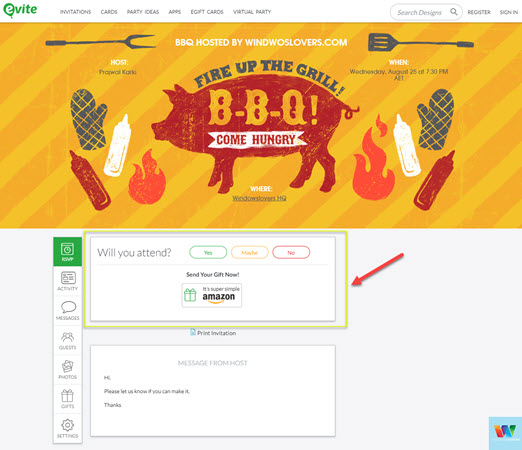Open the Activity sidebar icon
The width and height of the screenshot is (522, 450).
coord(68,281)
